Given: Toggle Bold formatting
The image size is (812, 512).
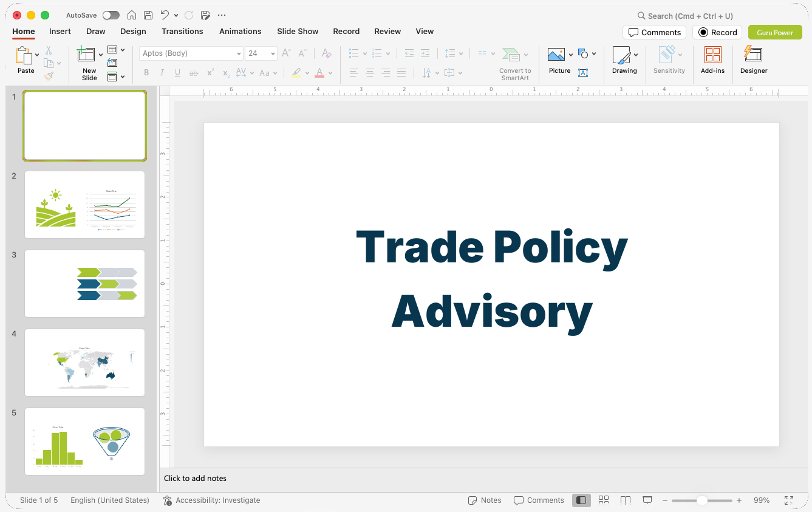Looking at the screenshot, I should point(146,73).
